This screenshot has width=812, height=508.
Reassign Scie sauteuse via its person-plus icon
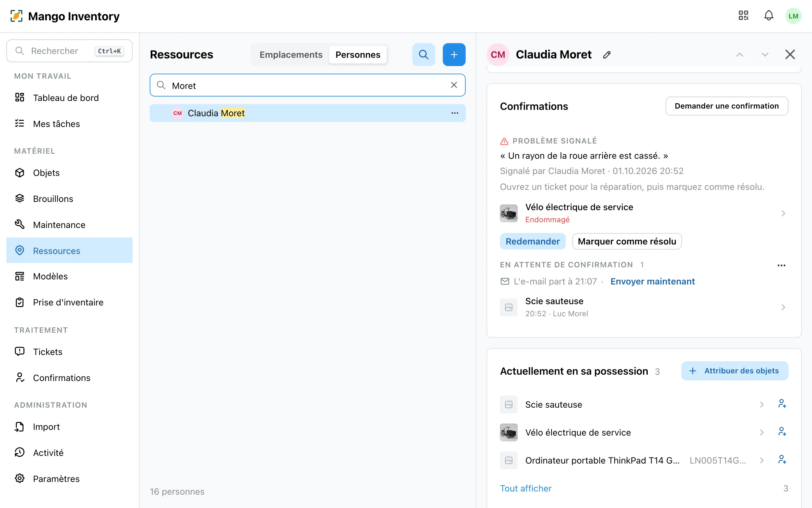(782, 404)
